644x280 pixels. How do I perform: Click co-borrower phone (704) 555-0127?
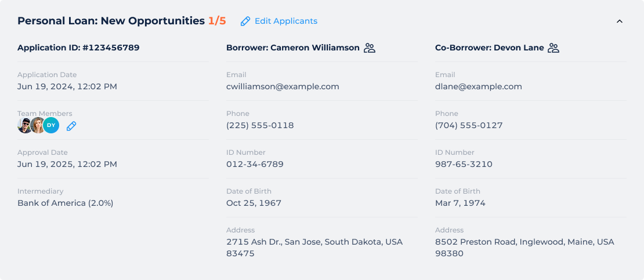(x=469, y=126)
